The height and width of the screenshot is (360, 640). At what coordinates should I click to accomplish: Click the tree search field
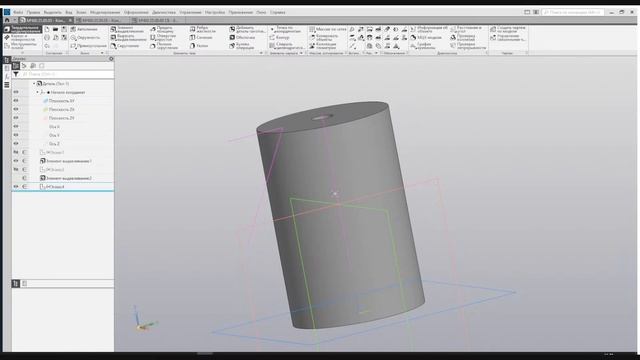click(67, 74)
